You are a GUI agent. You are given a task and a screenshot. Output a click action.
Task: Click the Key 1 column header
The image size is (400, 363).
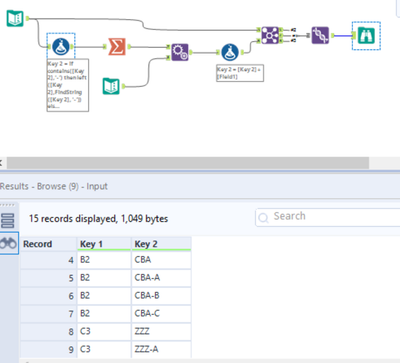(x=104, y=244)
